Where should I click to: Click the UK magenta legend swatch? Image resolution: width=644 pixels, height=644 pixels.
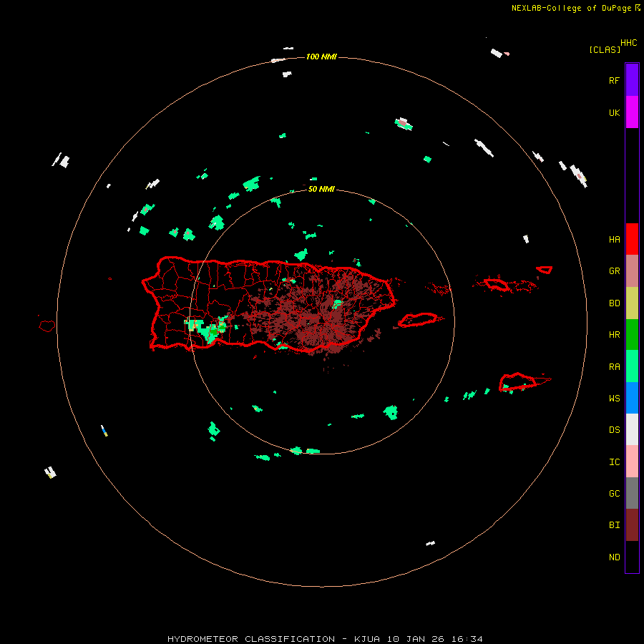pyautogui.click(x=632, y=112)
